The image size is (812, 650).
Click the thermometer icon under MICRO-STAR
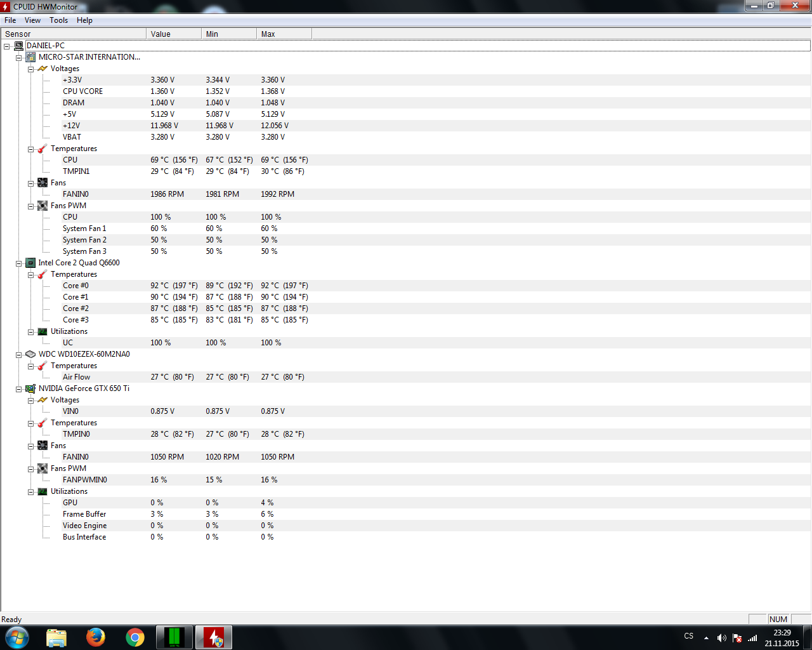[43, 149]
